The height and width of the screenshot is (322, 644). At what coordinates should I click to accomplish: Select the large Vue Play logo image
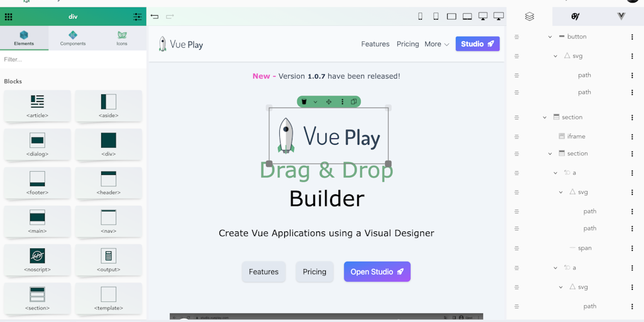[328, 136]
